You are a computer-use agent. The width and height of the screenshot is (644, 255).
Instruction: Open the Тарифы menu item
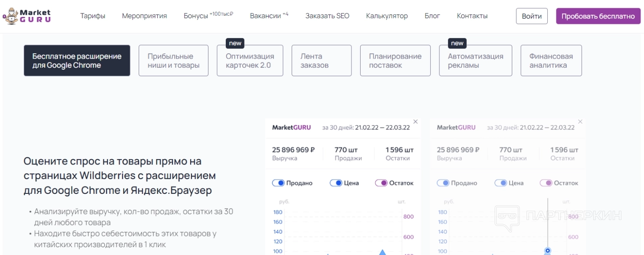93,16
